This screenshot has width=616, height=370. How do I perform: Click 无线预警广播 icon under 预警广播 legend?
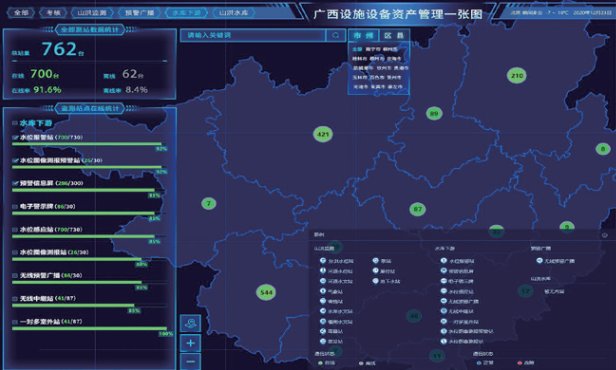point(539,261)
